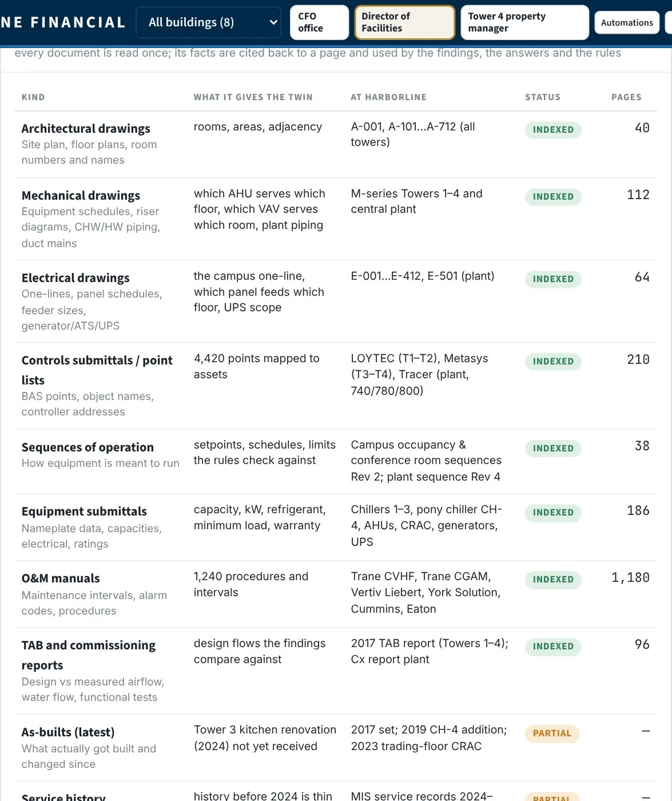Click the chevron arrow in building selector
The height and width of the screenshot is (801, 672).
(x=273, y=22)
